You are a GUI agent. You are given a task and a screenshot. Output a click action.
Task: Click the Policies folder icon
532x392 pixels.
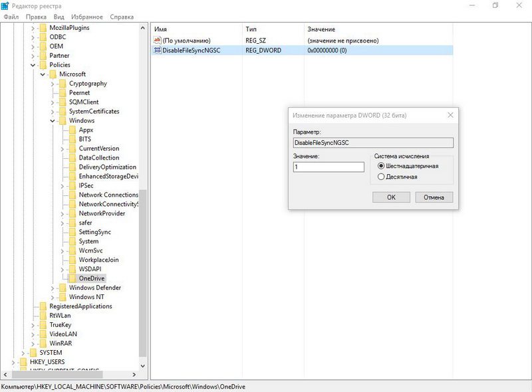click(x=43, y=64)
